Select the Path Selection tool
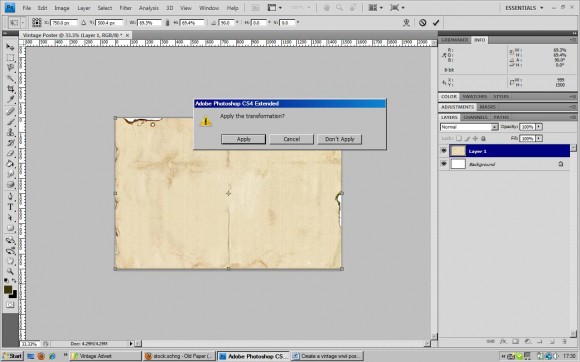The height and width of the screenshot is (362, 580). 10,217
